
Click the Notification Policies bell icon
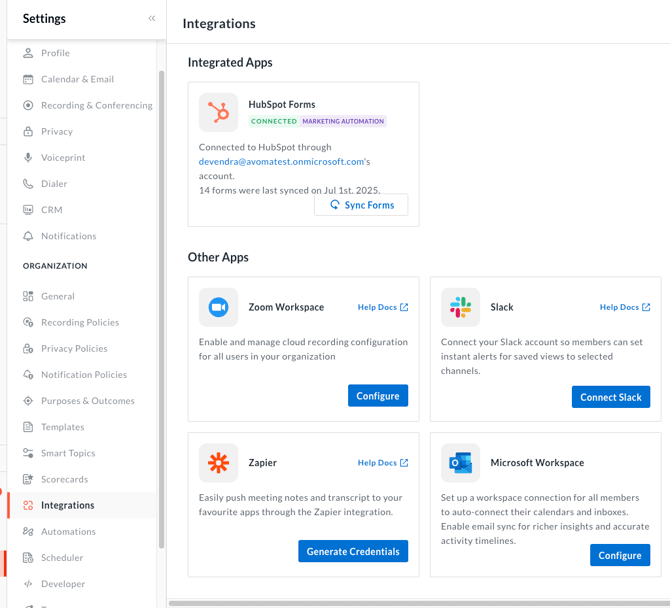28,374
